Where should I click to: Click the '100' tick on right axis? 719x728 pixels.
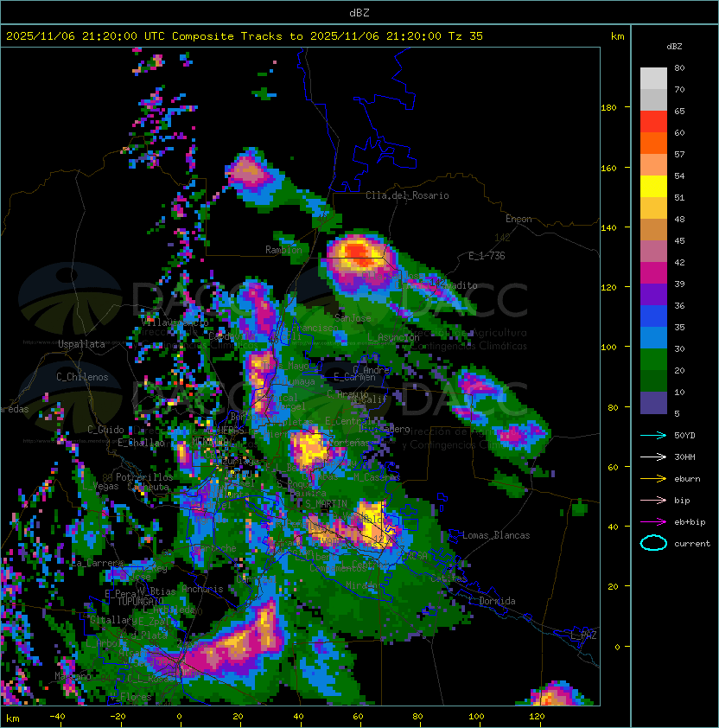click(608, 348)
